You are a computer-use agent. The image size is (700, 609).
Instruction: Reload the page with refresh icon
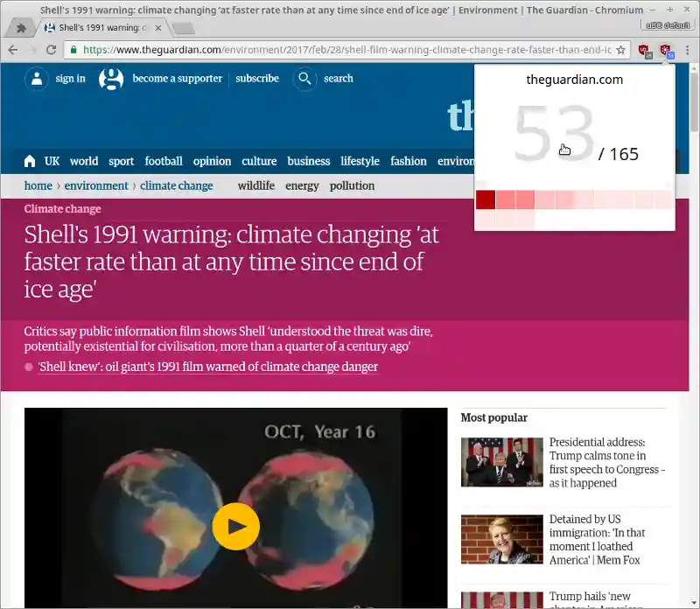(52, 50)
